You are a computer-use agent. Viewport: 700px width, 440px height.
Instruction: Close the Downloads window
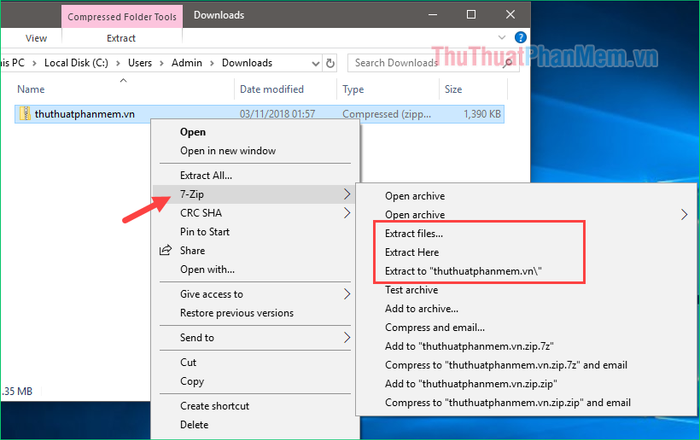pos(510,15)
